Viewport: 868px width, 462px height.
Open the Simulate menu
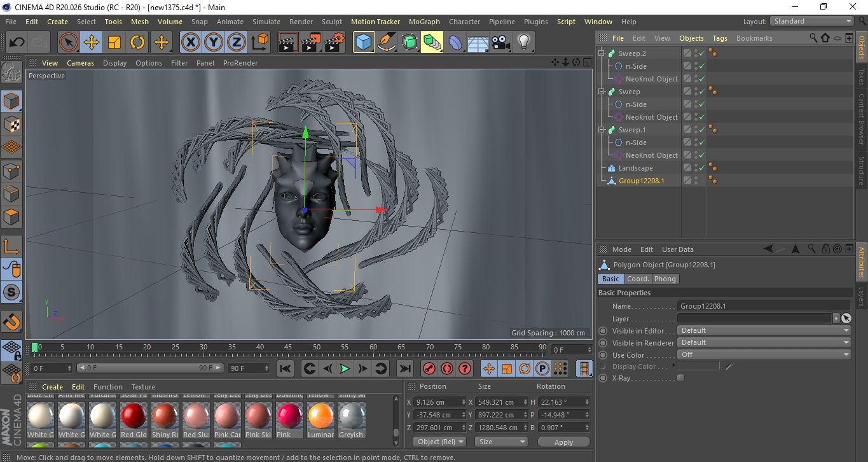tap(266, 22)
